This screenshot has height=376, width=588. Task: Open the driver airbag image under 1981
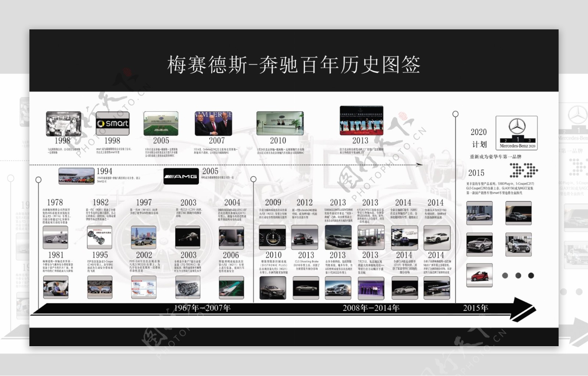pyautogui.click(x=55, y=287)
